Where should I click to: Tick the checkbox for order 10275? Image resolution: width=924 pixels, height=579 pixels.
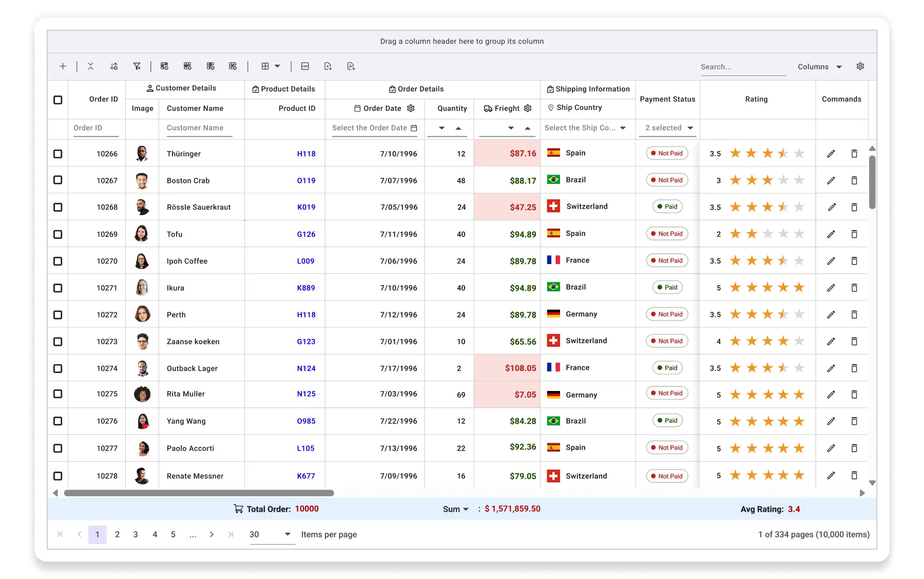[x=58, y=394]
